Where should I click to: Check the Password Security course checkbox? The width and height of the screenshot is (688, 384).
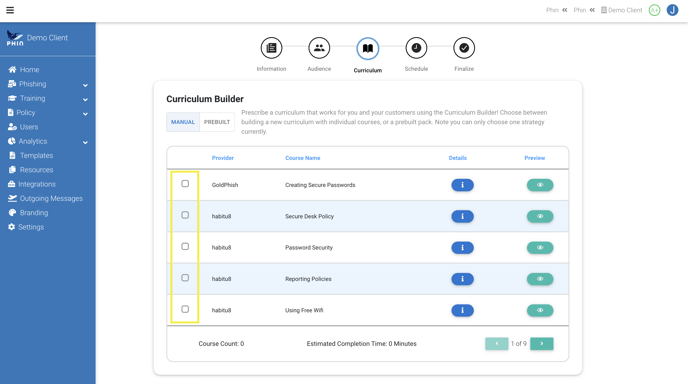point(185,246)
